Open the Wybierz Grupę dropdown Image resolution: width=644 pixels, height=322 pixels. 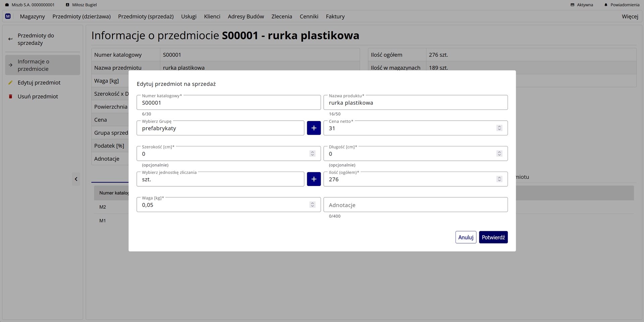click(220, 128)
